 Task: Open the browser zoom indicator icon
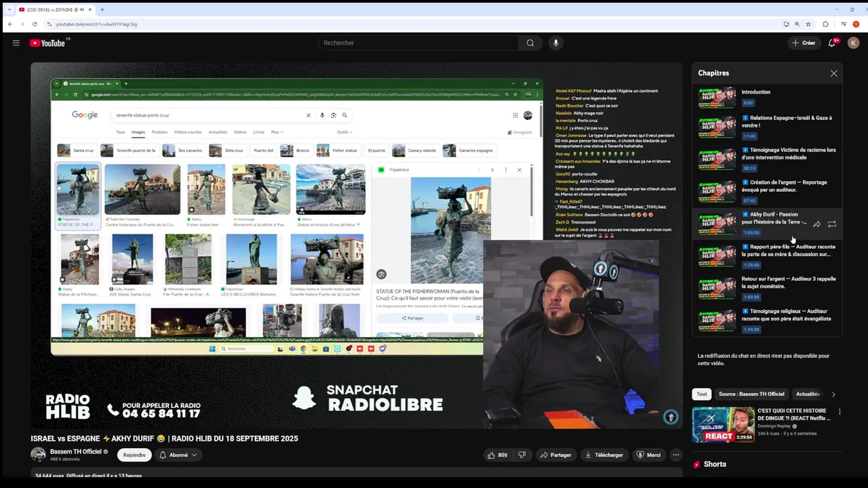(797, 24)
